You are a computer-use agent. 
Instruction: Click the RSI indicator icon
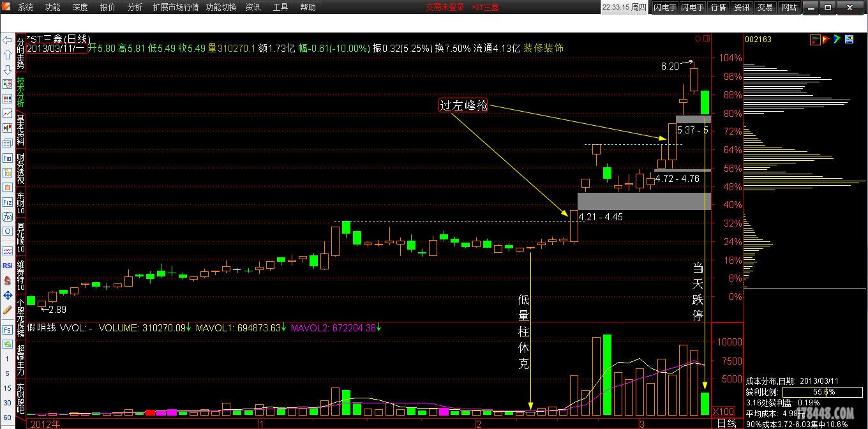(7, 266)
